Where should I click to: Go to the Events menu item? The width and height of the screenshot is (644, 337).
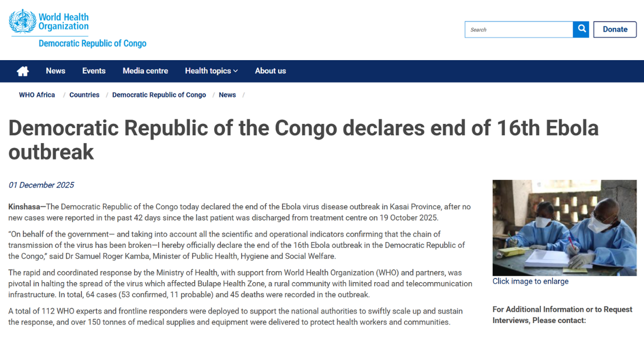click(94, 71)
